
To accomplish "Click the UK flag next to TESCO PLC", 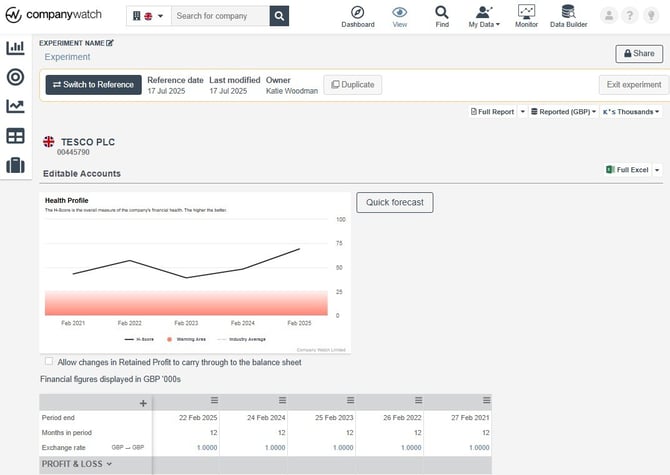I will click(49, 141).
